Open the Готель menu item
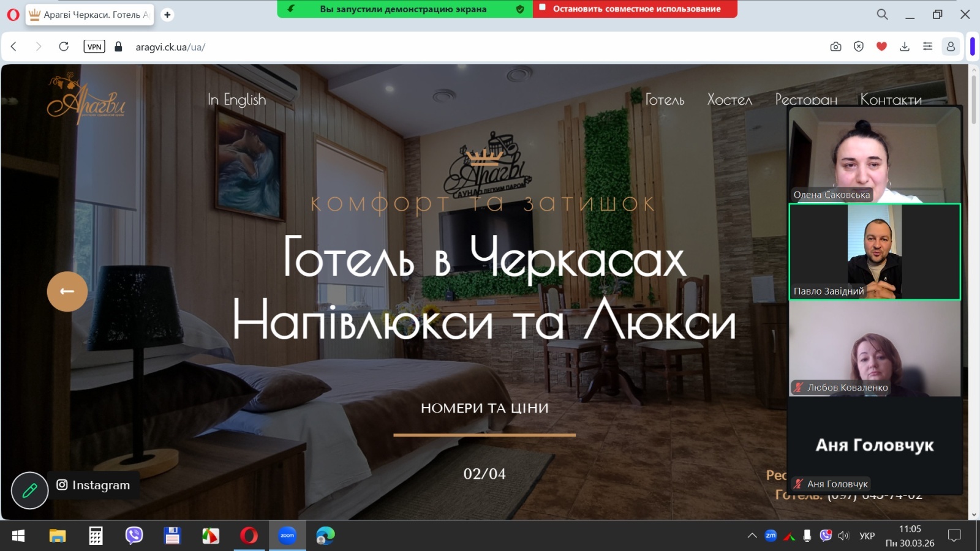Image resolution: width=980 pixels, height=551 pixels. [665, 100]
